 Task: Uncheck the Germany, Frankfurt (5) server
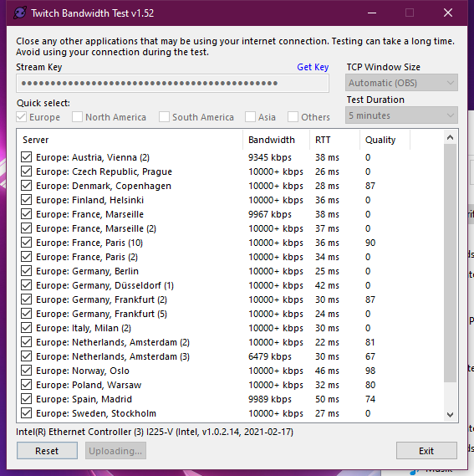pyautogui.click(x=27, y=314)
